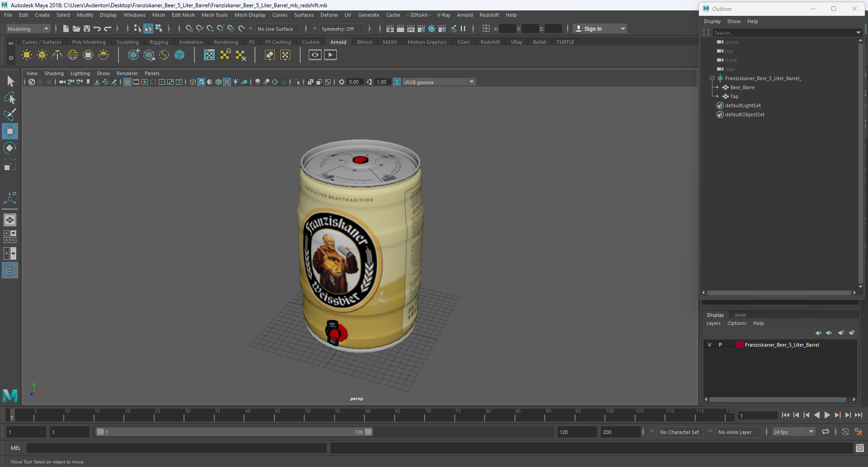Viewport: 868px width, 467px height.
Task: Create Arnold skydome light shelf icon
Action: pos(73,55)
